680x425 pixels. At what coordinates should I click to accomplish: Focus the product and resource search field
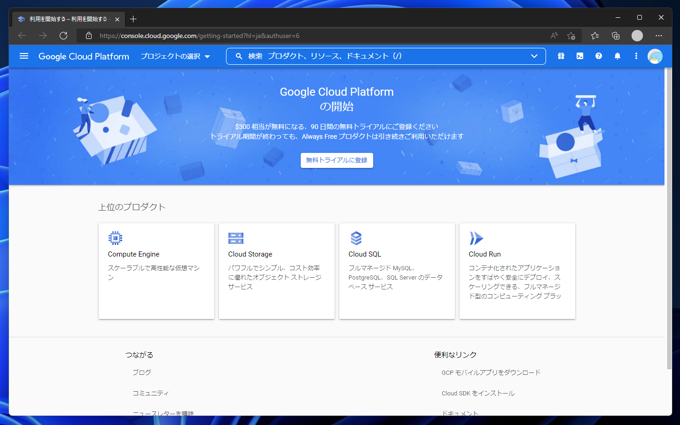386,56
